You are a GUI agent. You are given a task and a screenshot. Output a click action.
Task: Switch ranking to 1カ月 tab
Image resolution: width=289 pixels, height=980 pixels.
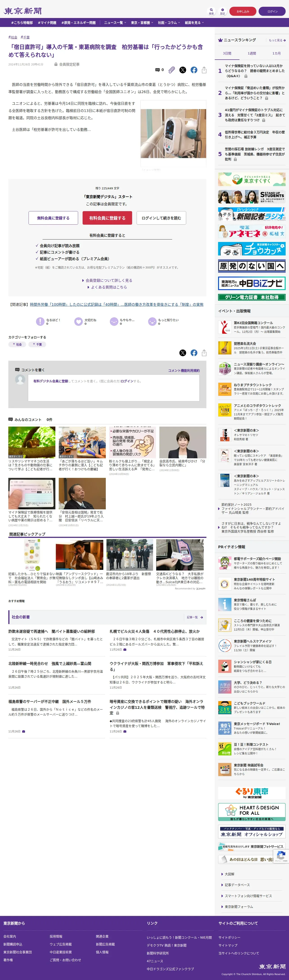click(x=276, y=53)
